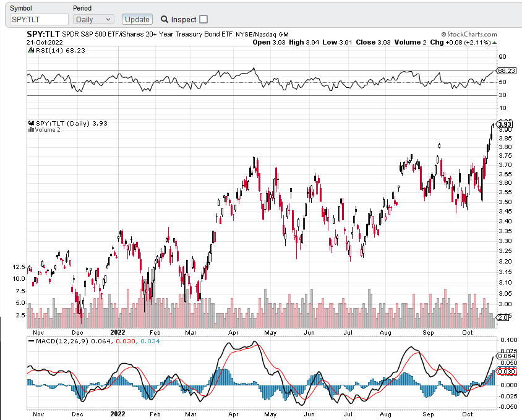Click the 'MACD(12,26,9) 0.064' legend text

coord(73,341)
